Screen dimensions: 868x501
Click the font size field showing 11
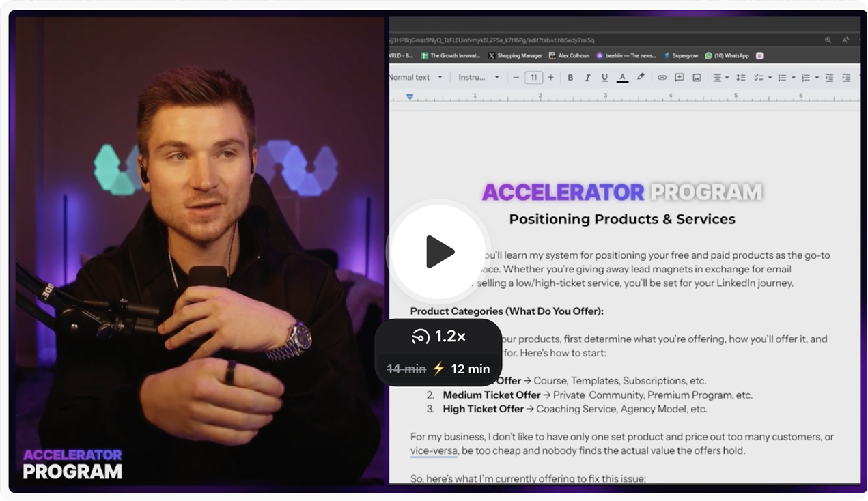(534, 78)
